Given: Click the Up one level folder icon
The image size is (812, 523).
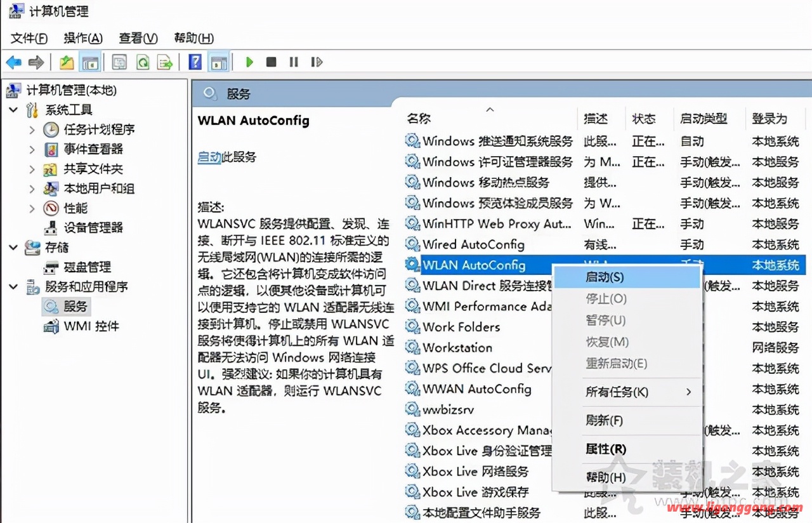Looking at the screenshot, I should (67, 62).
